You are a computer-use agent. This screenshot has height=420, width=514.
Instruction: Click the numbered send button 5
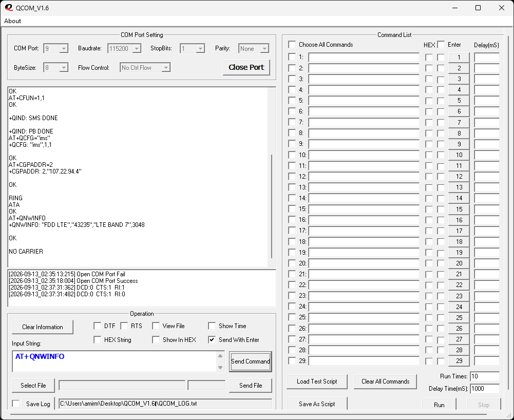(459, 101)
